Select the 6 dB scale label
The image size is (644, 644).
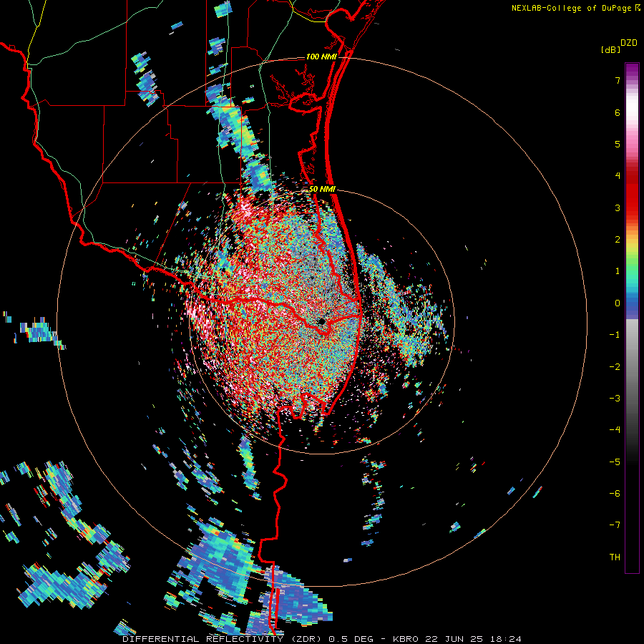[x=618, y=112]
